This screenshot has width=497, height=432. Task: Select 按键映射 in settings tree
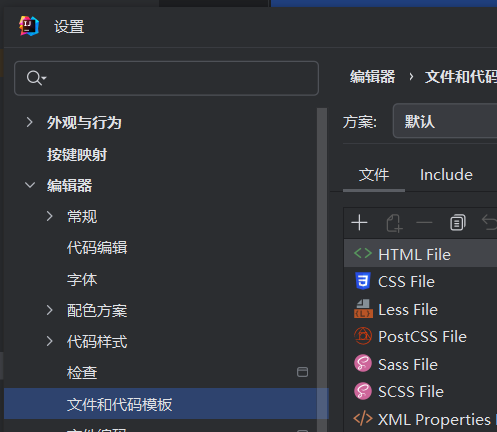[x=77, y=155]
